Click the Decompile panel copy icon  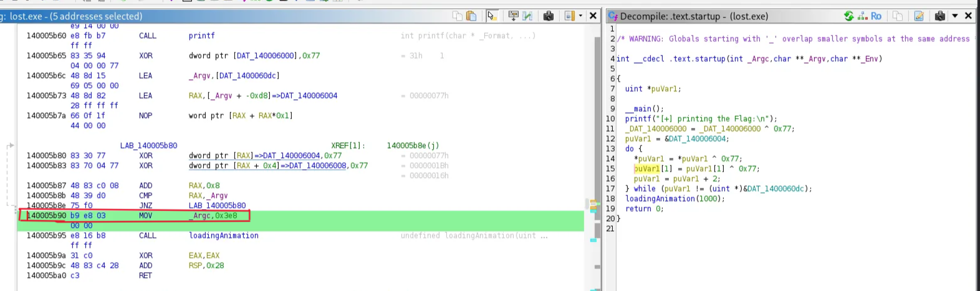(898, 16)
